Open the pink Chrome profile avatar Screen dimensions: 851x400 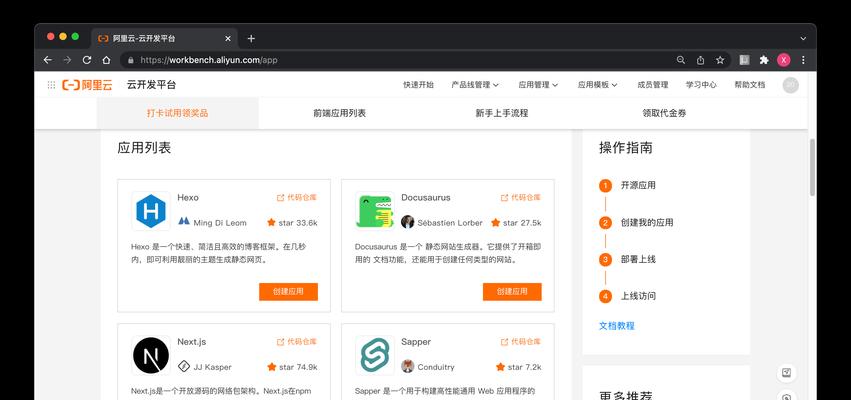click(x=784, y=60)
